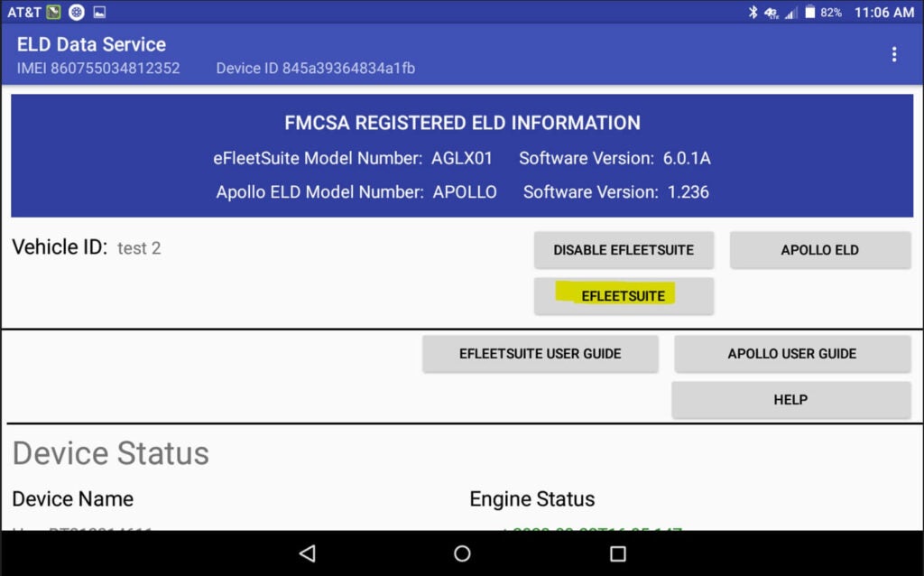Screen dimensions: 924x576
Task: Tap the Device ID text in header
Action: (315, 69)
